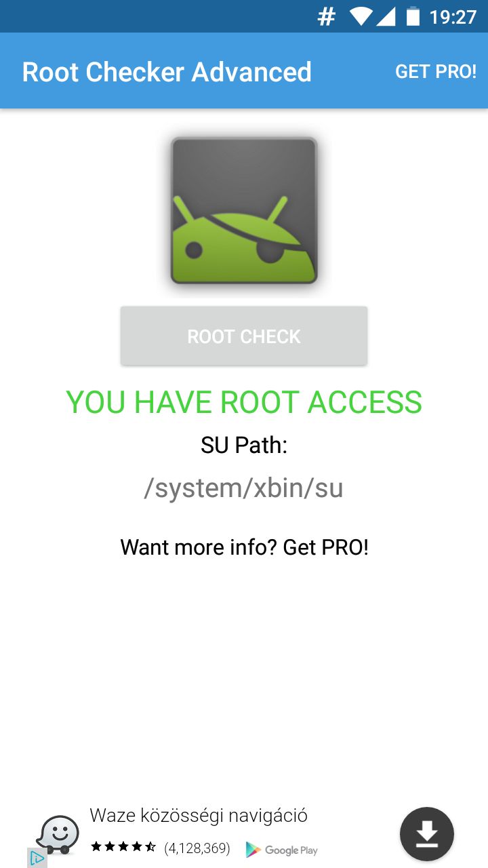Tap the (4,128,369) review count
The image size is (488, 868).
pyautogui.click(x=197, y=848)
